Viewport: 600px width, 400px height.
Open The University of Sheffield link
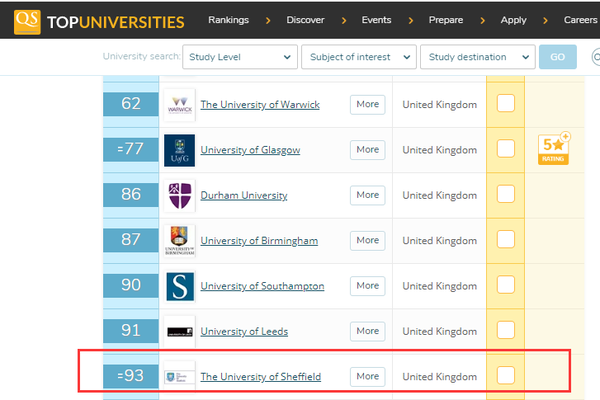[261, 377]
